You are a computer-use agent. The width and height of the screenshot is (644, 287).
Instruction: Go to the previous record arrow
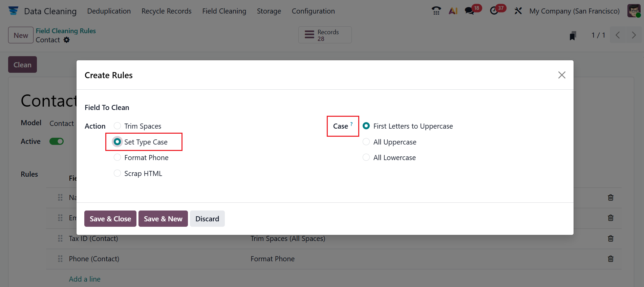point(618,35)
